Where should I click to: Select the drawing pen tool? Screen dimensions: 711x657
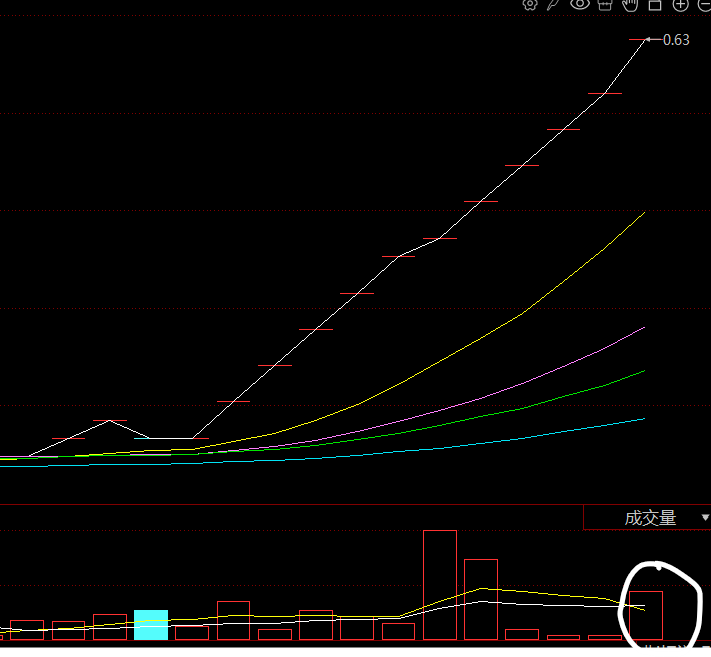click(554, 4)
